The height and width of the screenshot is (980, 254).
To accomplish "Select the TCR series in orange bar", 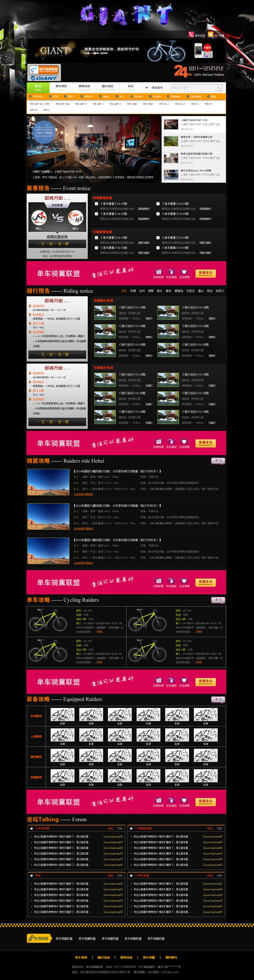I will [53, 97].
